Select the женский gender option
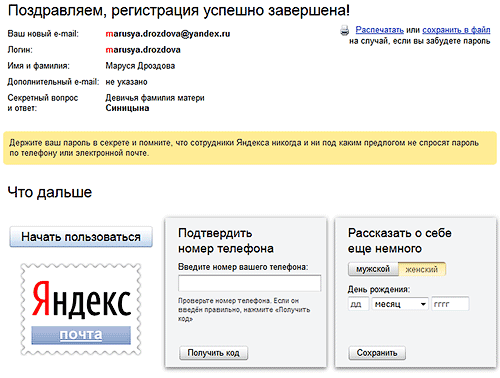The width and height of the screenshot is (500, 378). click(422, 269)
